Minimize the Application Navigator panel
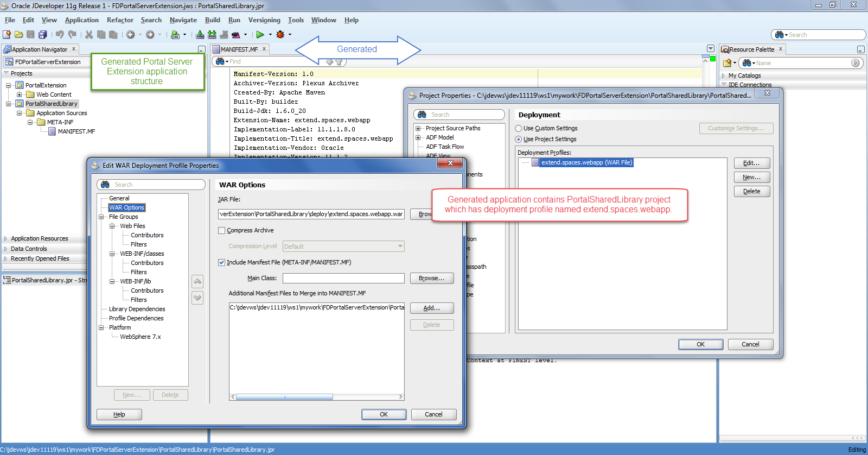Screen dimensions: 868x455 (x=201, y=49)
